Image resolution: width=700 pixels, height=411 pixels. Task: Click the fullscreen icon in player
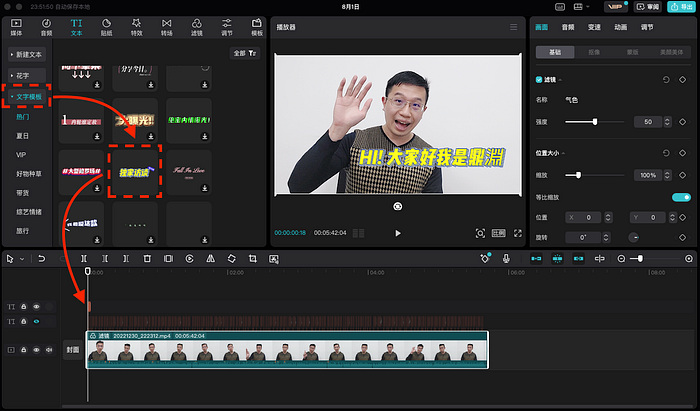point(518,233)
